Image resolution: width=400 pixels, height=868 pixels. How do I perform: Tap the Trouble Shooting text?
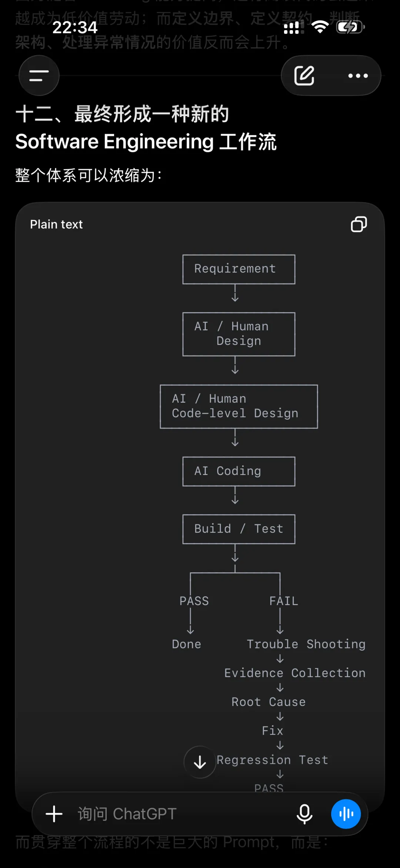tap(306, 644)
